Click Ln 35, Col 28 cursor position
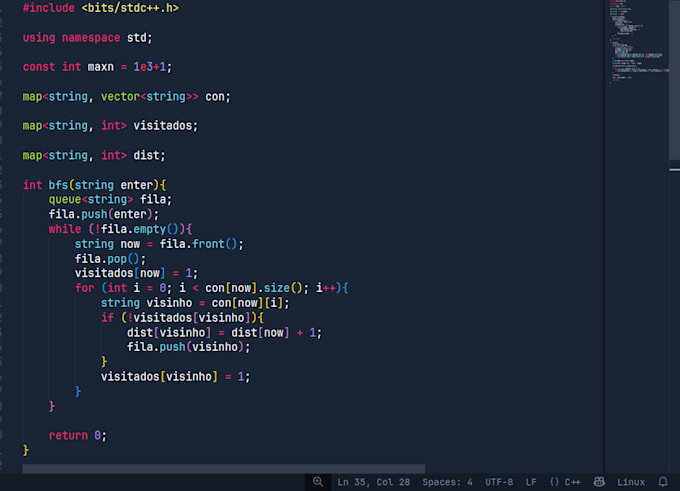The image size is (680, 491). coord(373,482)
